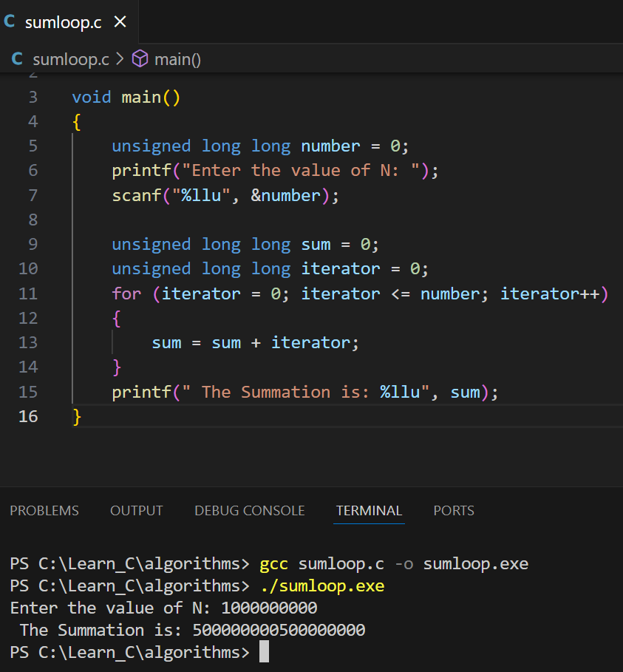Click the pink closing brace on line 14
Screen dimensions: 623x672
(117, 367)
